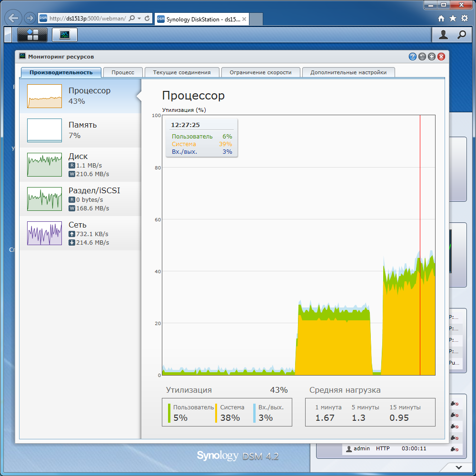
Task: Open the DSM main menu icon
Action: [x=32, y=35]
